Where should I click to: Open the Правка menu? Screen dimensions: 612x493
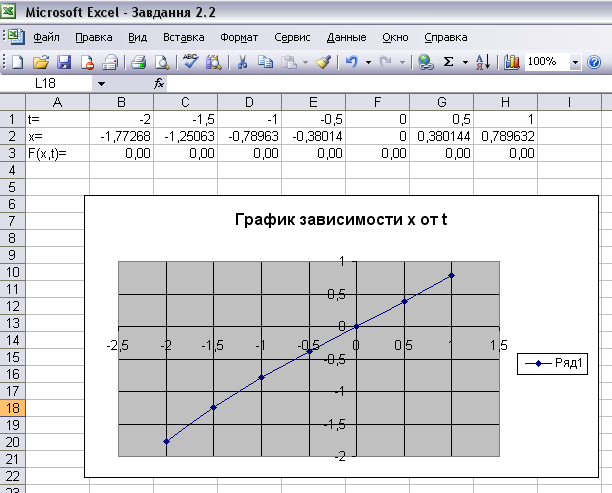tap(94, 37)
